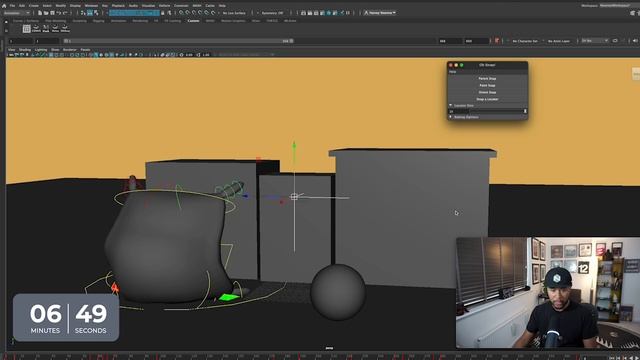Click grid-pattern icon on Custom shelf
640x360 pixels.
point(27,29)
